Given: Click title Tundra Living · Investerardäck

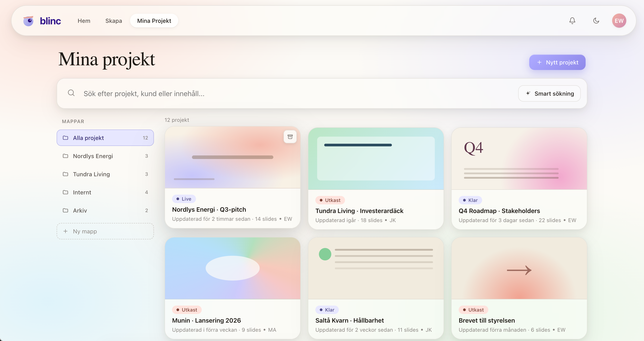Looking at the screenshot, I should click(359, 211).
